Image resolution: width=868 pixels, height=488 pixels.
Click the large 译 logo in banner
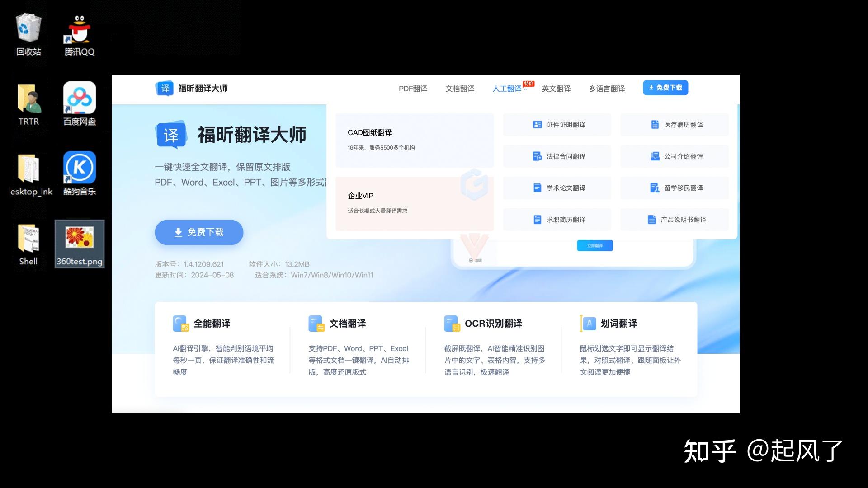coord(171,135)
